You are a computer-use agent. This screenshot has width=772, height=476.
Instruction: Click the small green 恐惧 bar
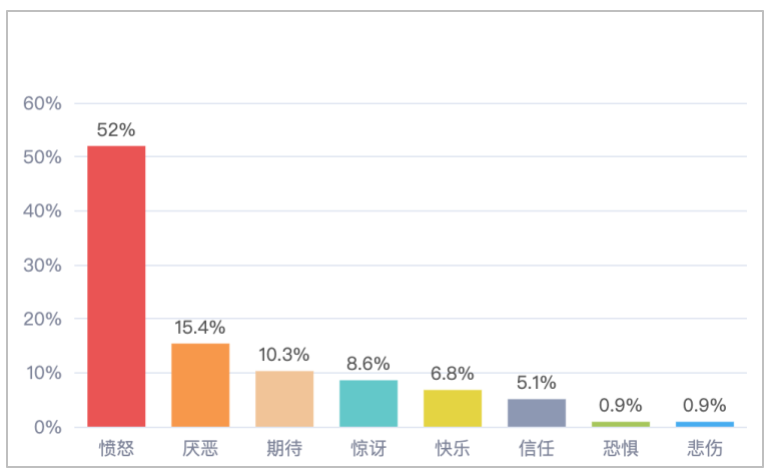coord(620,424)
